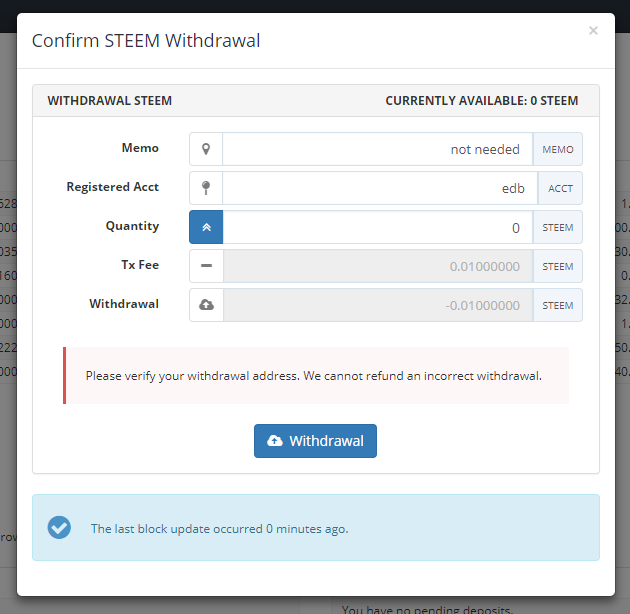Click the blue checkmark circle icon

click(59, 528)
